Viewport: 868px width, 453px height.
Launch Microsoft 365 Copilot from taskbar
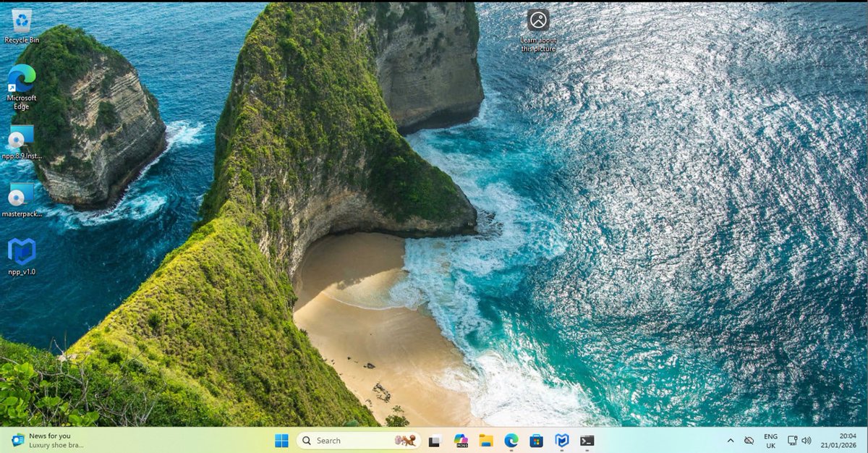coord(461,441)
